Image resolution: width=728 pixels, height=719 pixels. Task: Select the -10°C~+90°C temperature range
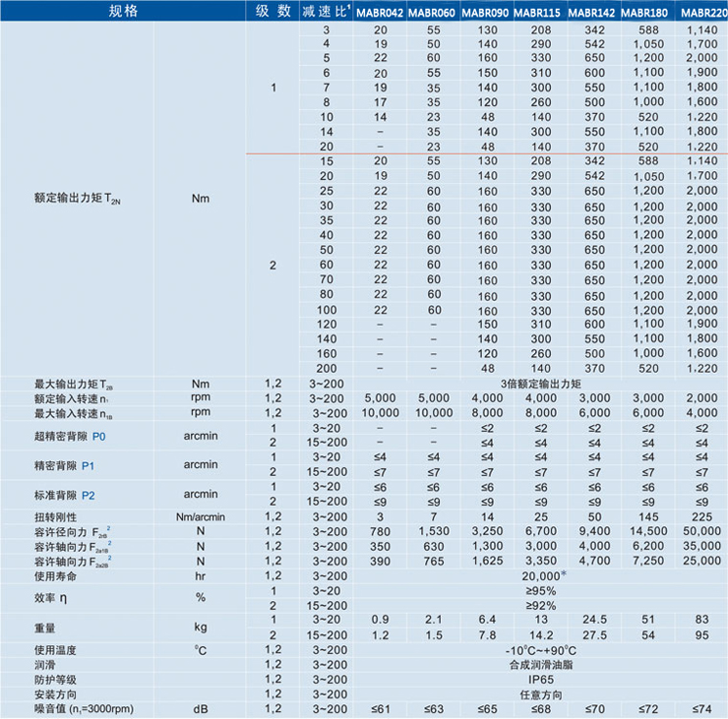[x=539, y=650]
